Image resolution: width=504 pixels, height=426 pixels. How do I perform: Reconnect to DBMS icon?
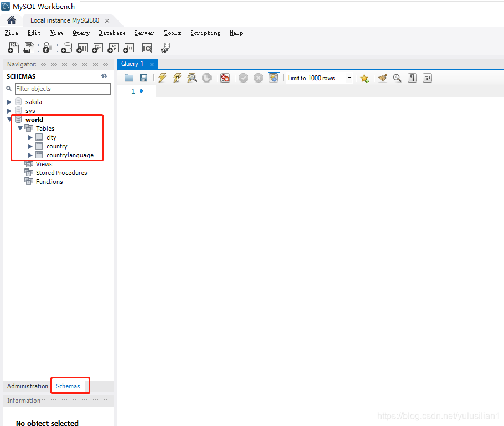pyautogui.click(x=166, y=48)
